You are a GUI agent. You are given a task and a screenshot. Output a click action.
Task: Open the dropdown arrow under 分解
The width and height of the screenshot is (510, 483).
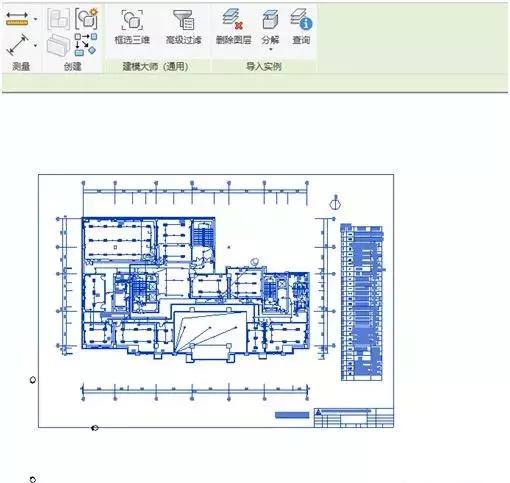(x=271, y=49)
